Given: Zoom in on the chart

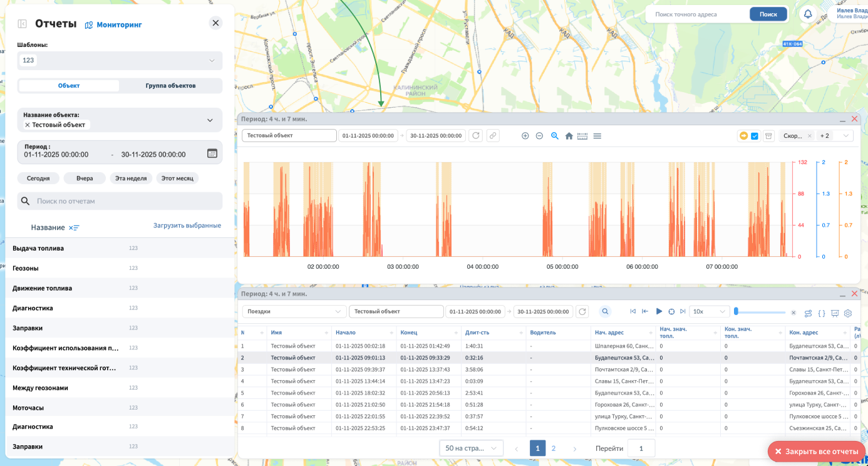Looking at the screenshot, I should tap(525, 136).
